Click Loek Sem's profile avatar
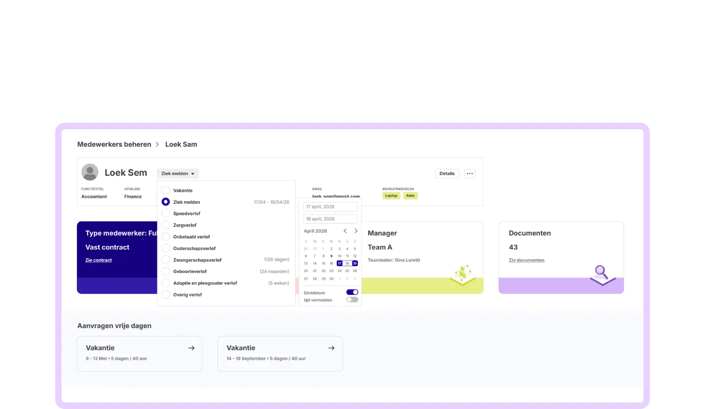This screenshot has height=409, width=705. pyautogui.click(x=90, y=172)
